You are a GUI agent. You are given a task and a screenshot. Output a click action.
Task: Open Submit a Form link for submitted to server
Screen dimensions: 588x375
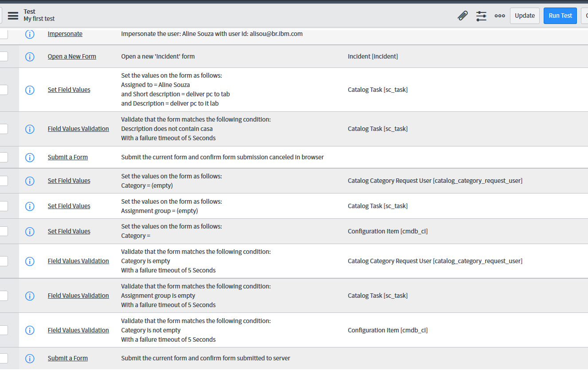[x=68, y=358]
